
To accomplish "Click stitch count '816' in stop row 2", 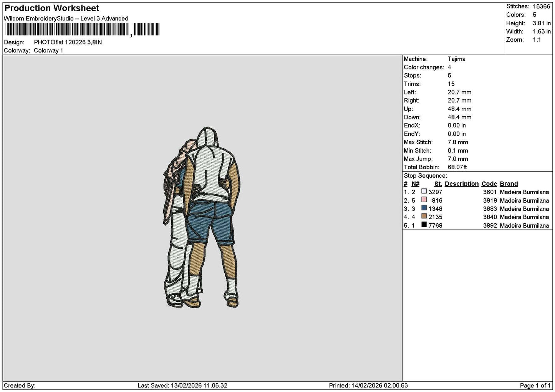I will [437, 201].
